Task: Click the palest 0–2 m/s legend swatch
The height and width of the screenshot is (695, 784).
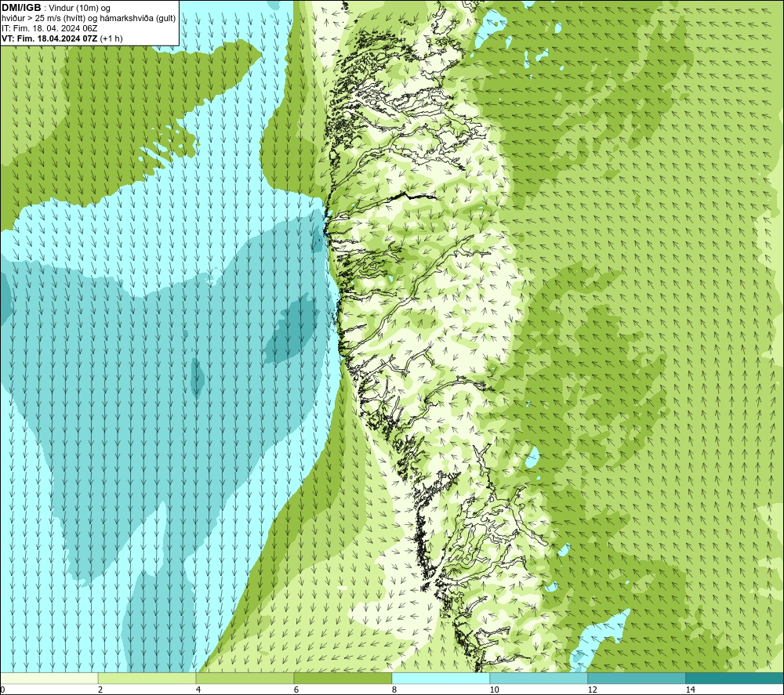Action: click(x=49, y=678)
